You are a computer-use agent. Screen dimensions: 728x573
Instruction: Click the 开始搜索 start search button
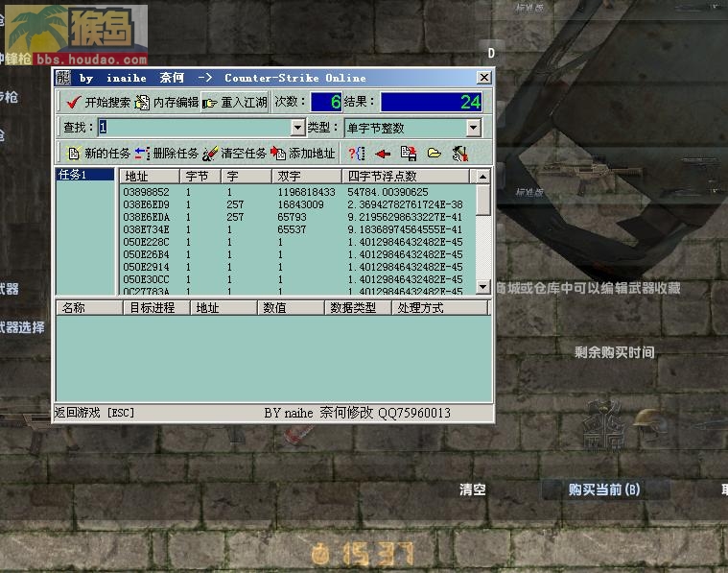99,103
